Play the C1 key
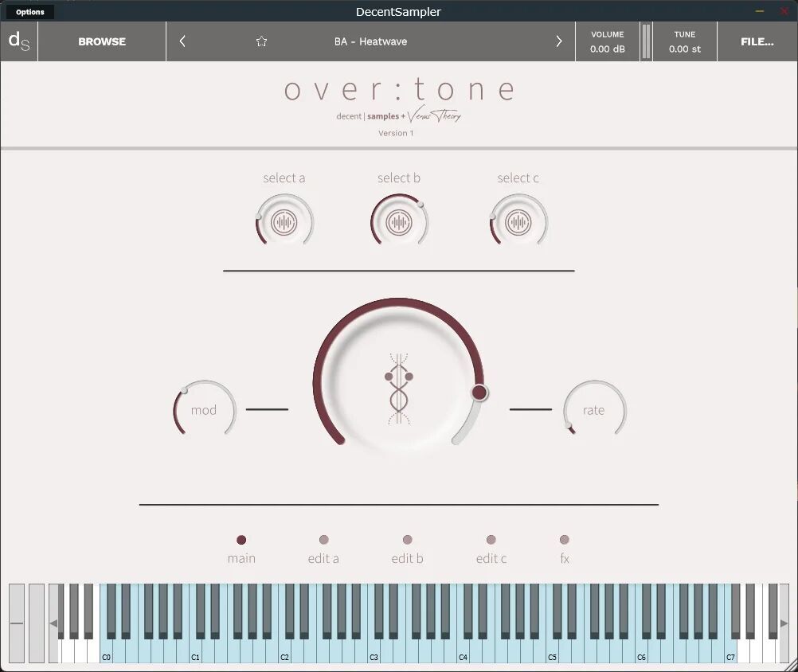Screen dimensions: 798x672 pyautogui.click(x=195, y=651)
